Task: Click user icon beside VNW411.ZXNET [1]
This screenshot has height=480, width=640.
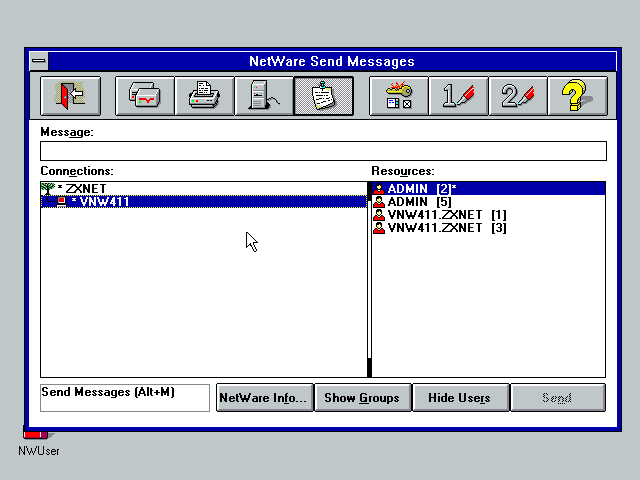Action: [x=379, y=215]
